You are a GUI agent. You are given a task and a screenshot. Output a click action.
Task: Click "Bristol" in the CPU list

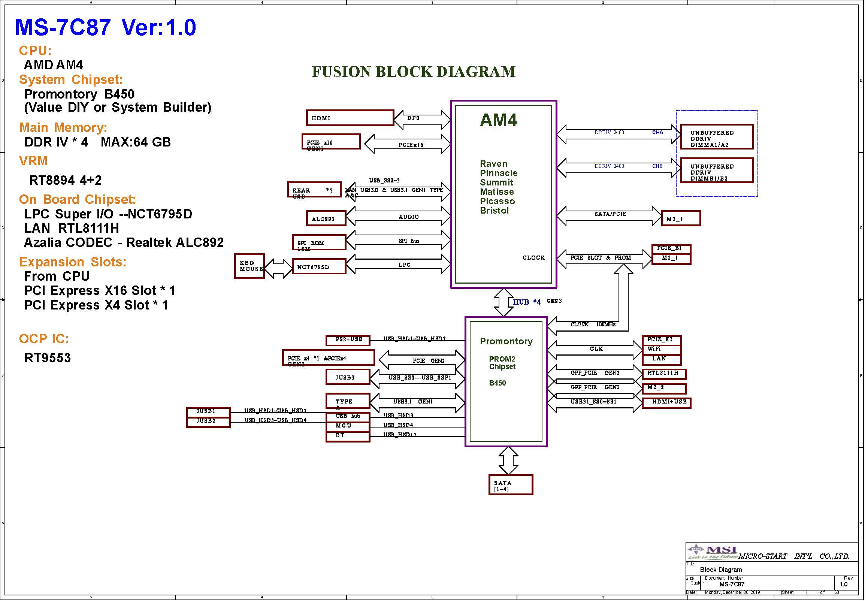coord(494,211)
